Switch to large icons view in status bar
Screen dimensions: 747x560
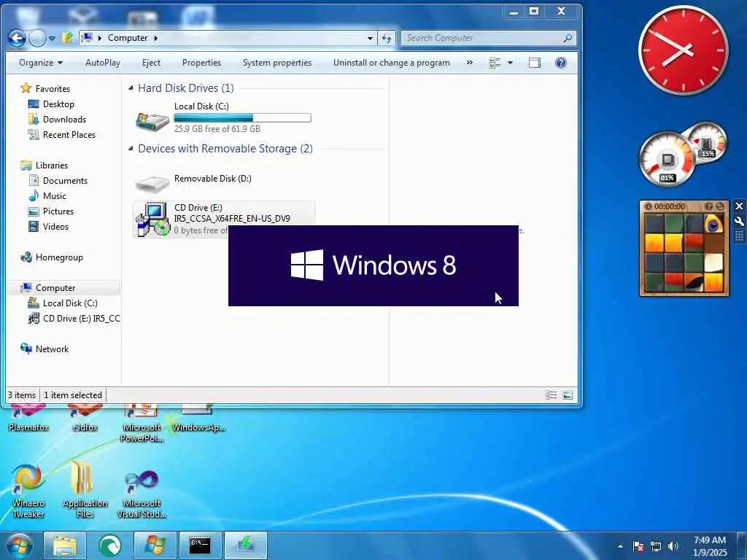tap(568, 395)
